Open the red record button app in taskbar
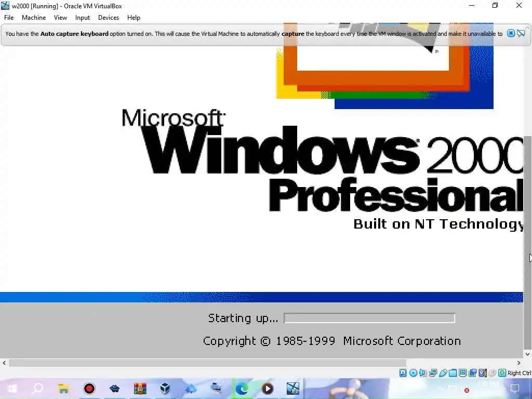The width and height of the screenshot is (532, 399). [89, 389]
